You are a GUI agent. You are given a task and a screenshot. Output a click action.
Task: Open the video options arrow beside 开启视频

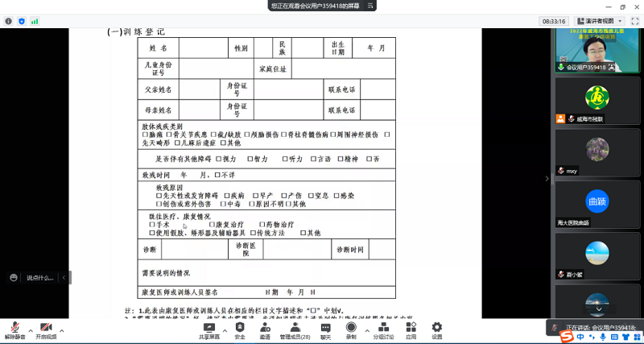click(62, 330)
